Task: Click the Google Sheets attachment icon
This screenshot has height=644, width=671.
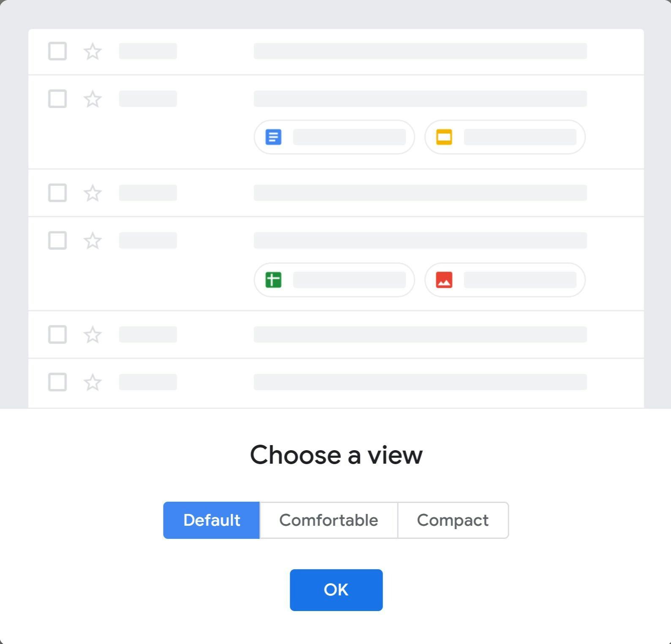Action: [274, 279]
